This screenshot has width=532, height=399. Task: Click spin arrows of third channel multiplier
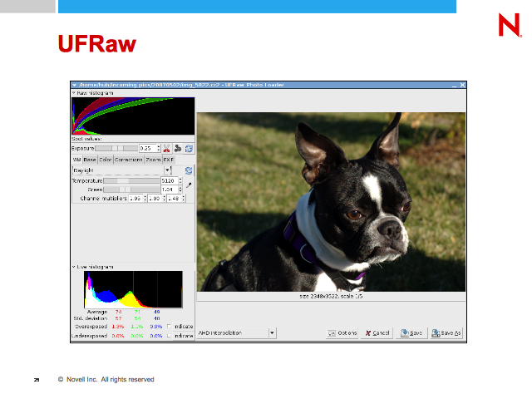click(x=183, y=198)
